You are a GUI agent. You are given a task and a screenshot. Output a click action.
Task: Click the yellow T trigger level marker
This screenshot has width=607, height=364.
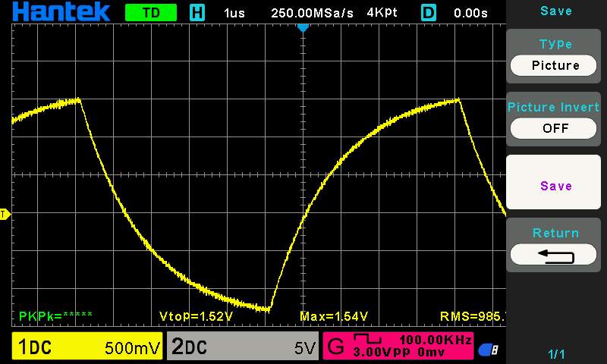pos(5,214)
